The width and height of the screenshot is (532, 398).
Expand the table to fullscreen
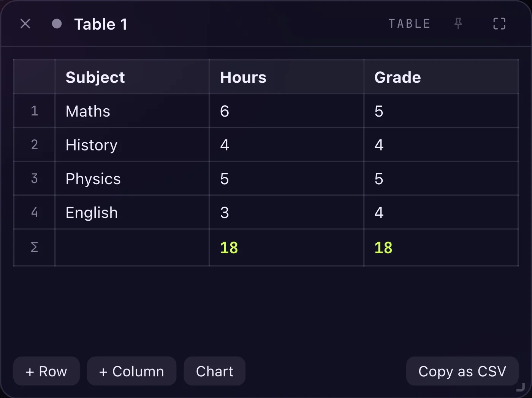tap(499, 24)
